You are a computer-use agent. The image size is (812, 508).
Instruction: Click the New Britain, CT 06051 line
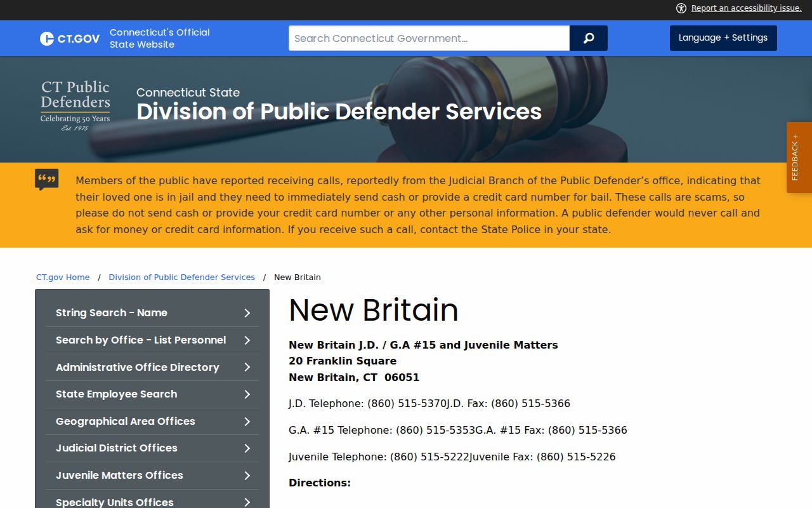point(354,378)
